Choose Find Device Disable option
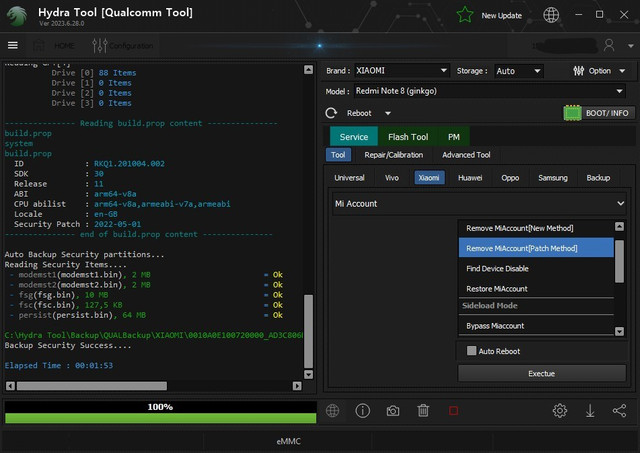This screenshot has height=453, width=640. pos(536,269)
